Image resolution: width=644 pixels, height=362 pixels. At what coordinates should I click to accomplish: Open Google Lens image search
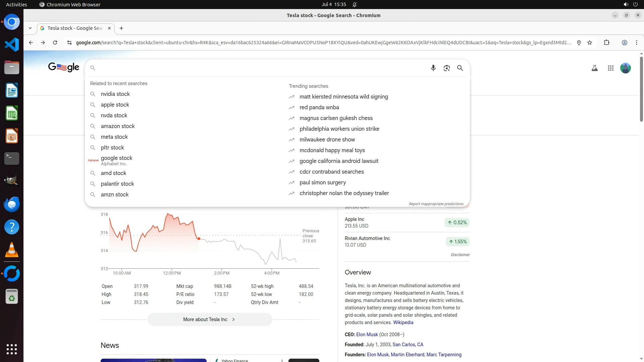[x=446, y=68]
